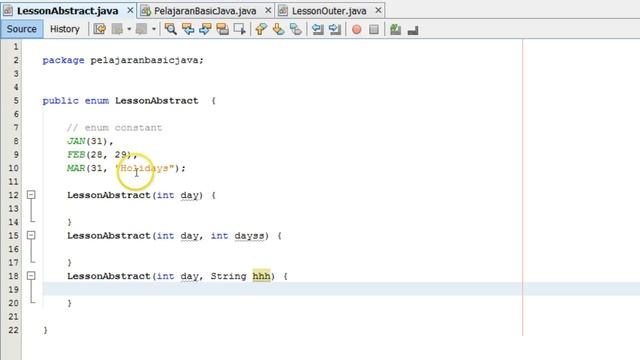The image size is (640, 360).
Task: Shift Line Right with toolbar icon
Action: [335, 29]
